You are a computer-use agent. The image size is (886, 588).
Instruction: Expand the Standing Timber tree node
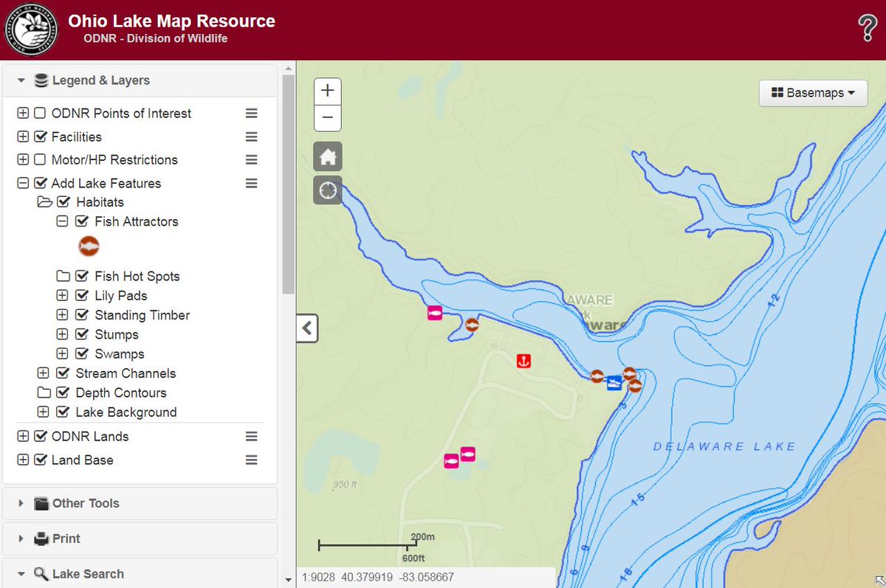[x=62, y=316]
